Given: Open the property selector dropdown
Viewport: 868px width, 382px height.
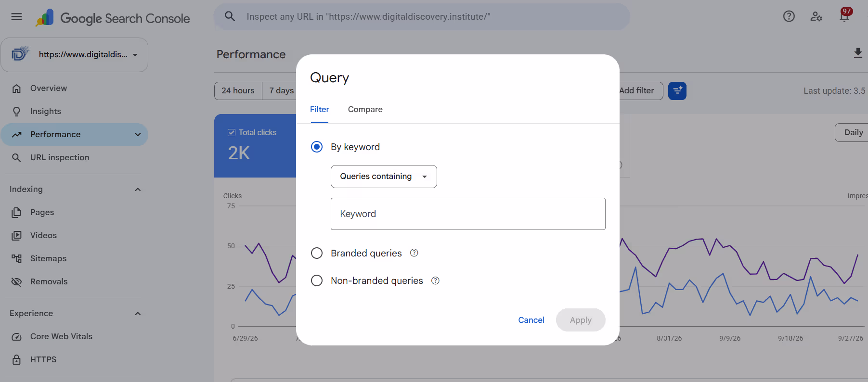Looking at the screenshot, I should click(x=75, y=55).
